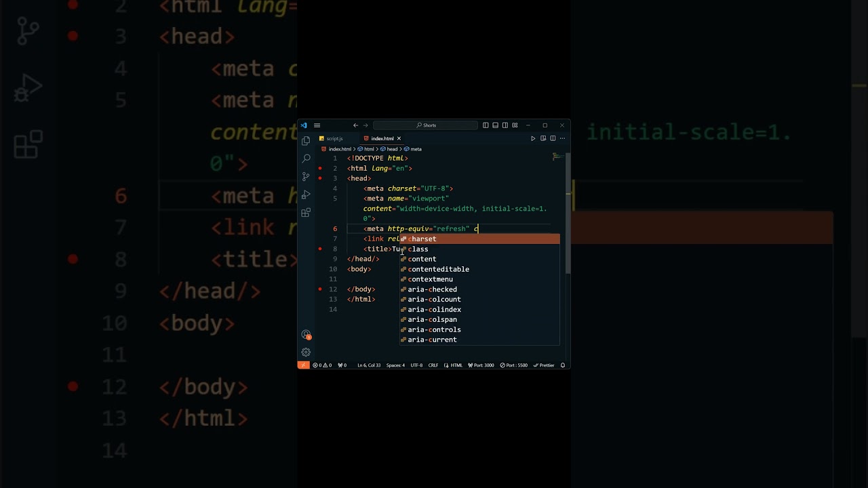Toggle the breakpoint on line 3
Viewport: 868px width, 488px height.
pyautogui.click(x=320, y=178)
